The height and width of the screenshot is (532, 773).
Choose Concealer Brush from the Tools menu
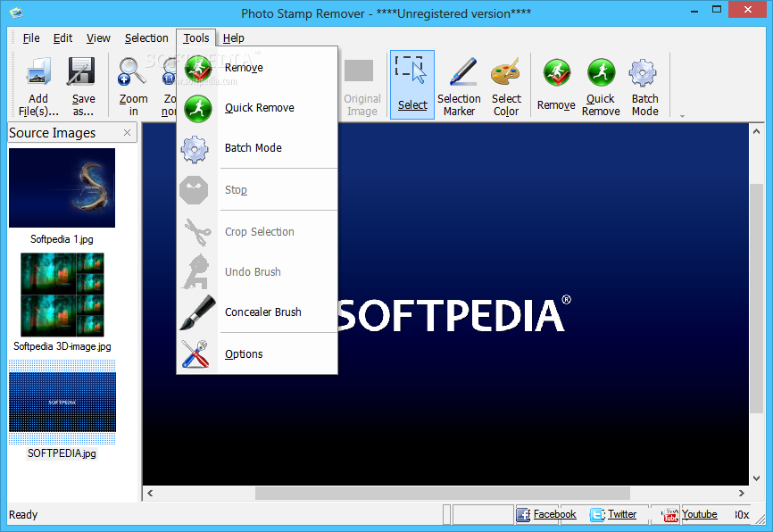(x=257, y=312)
